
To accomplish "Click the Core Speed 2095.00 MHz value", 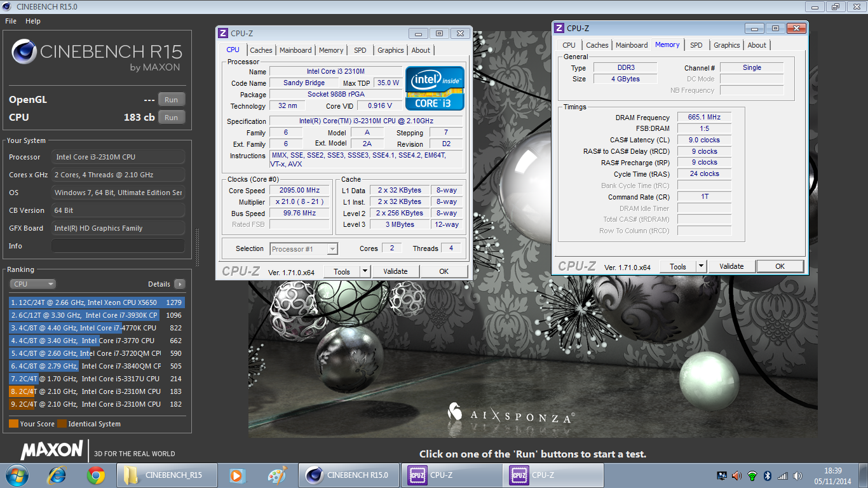I will click(299, 190).
